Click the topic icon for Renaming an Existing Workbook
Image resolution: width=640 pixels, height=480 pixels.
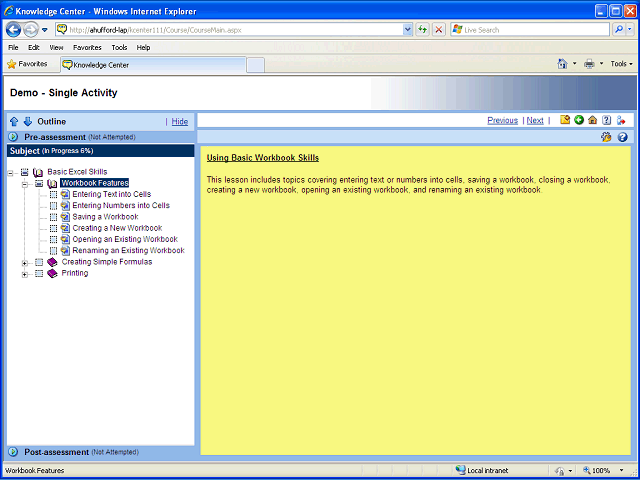(x=65, y=251)
